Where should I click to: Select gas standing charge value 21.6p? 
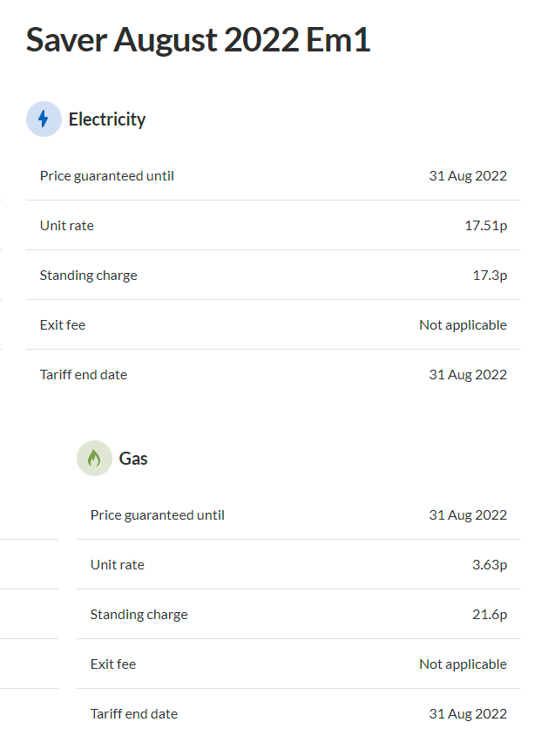coord(490,614)
